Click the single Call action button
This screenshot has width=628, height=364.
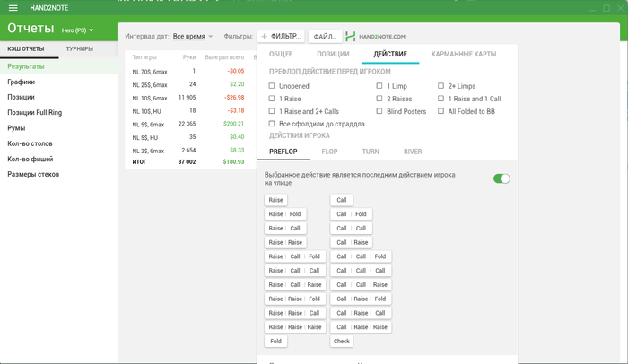342,200
